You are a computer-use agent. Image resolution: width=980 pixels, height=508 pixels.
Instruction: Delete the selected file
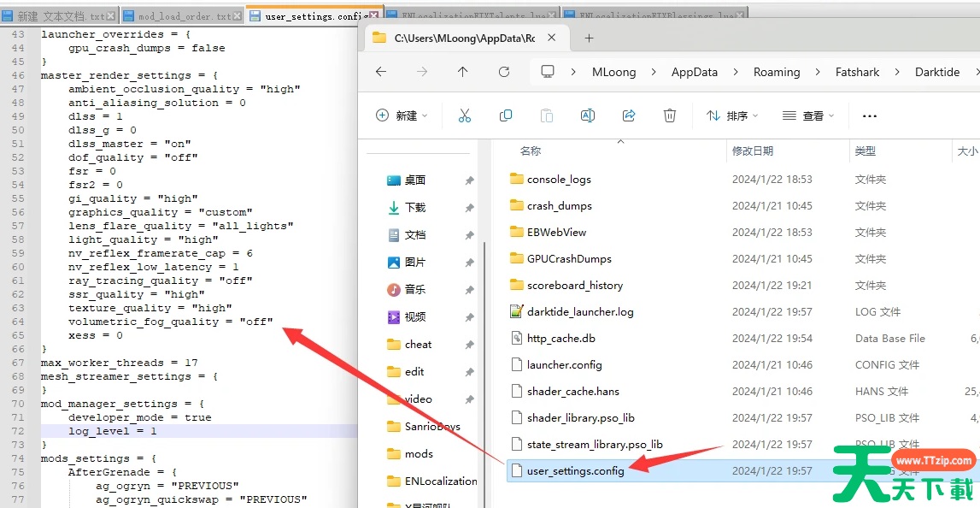tap(669, 115)
